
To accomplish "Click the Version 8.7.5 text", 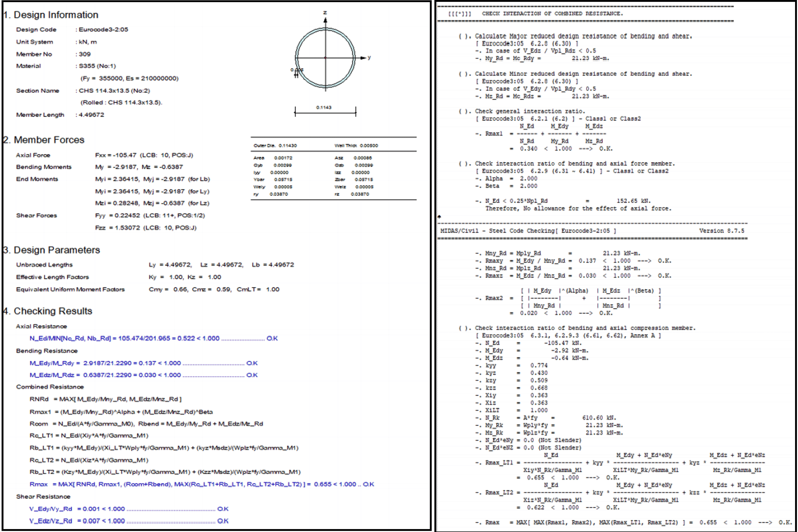I will [x=722, y=231].
